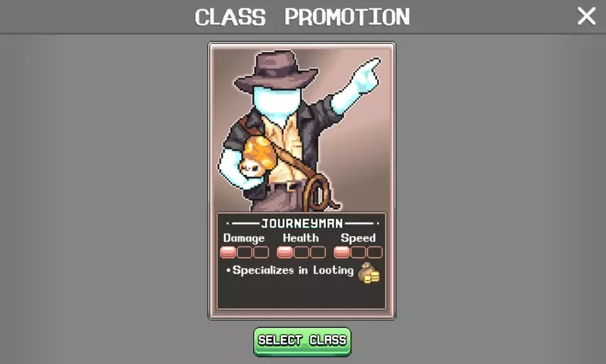Close the Class Promotion dialog

click(x=586, y=16)
